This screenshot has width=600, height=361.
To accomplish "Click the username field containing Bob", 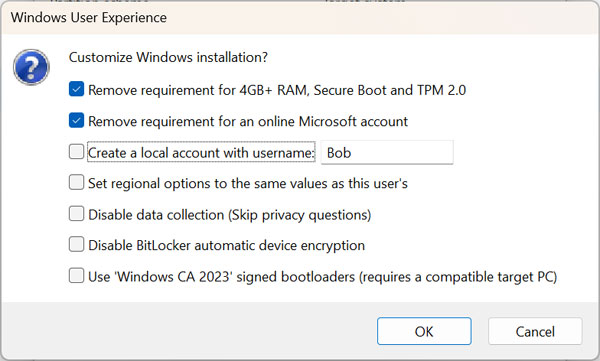I will (x=387, y=152).
